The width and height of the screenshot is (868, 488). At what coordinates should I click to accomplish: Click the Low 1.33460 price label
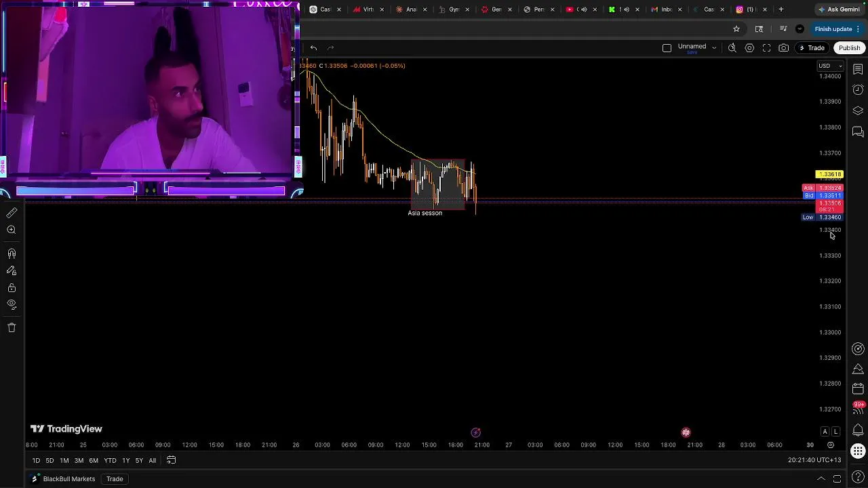[x=823, y=217]
